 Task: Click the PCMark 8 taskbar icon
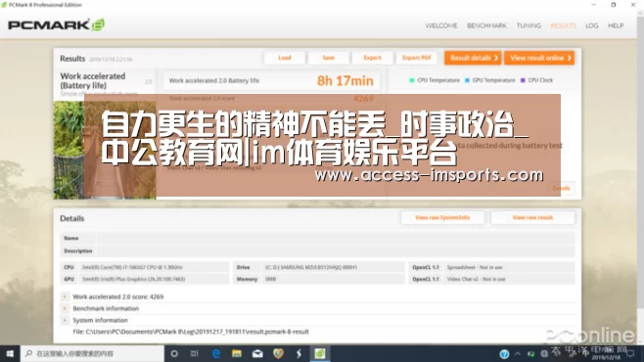(x=320, y=353)
